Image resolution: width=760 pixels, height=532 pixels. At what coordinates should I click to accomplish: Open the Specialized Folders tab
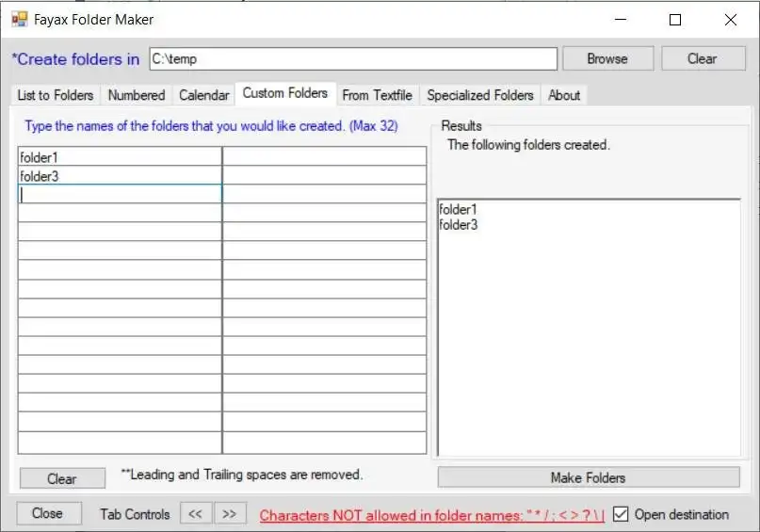480,95
